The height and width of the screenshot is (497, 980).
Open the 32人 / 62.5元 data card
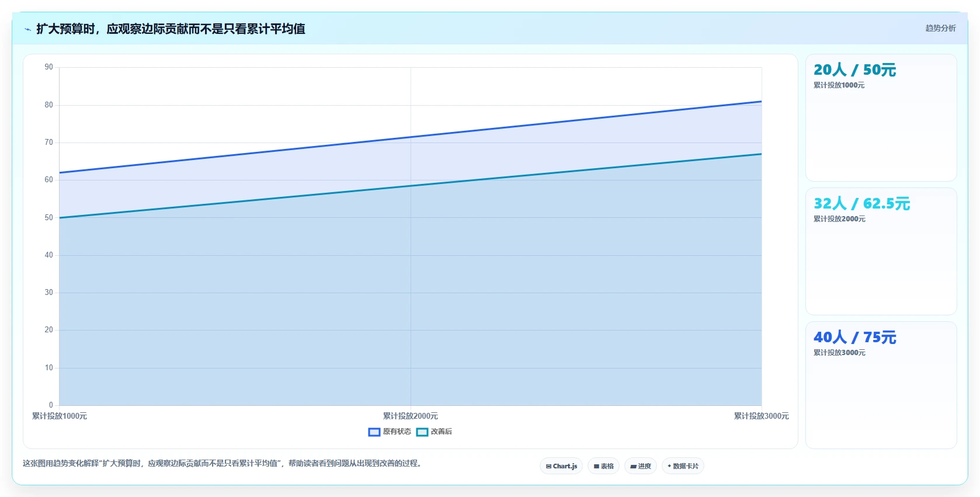[881, 251]
